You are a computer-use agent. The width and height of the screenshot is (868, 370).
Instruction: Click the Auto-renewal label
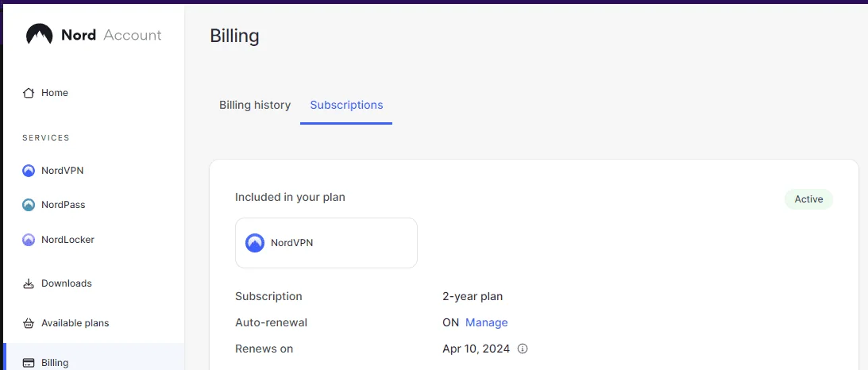[272, 322]
